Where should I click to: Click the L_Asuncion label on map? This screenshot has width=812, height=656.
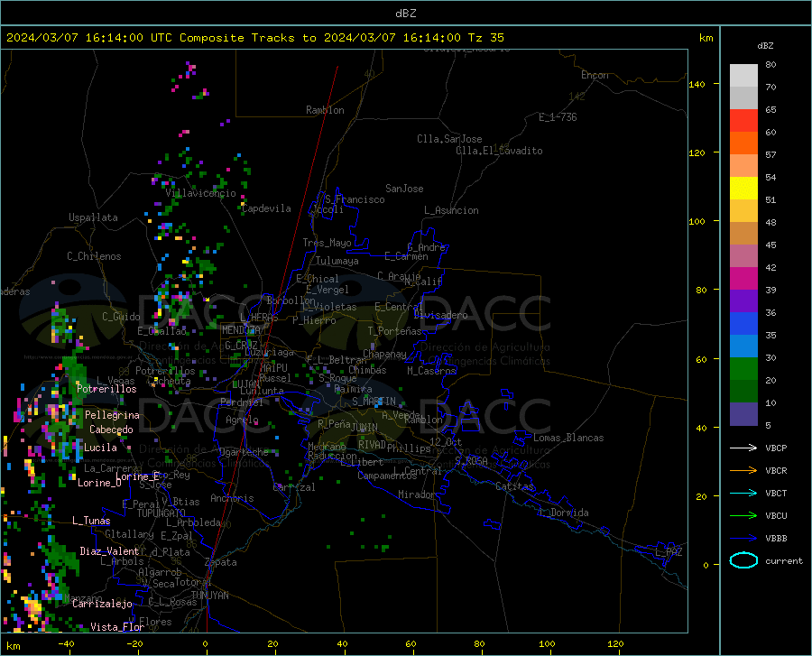point(451,210)
